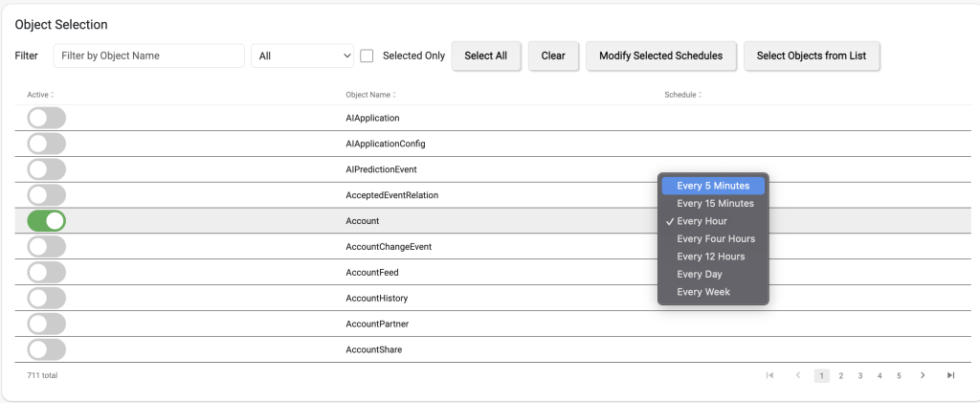This screenshot has height=403, width=980.
Task: Click the AcceptedEventRelation object name
Action: (x=391, y=195)
